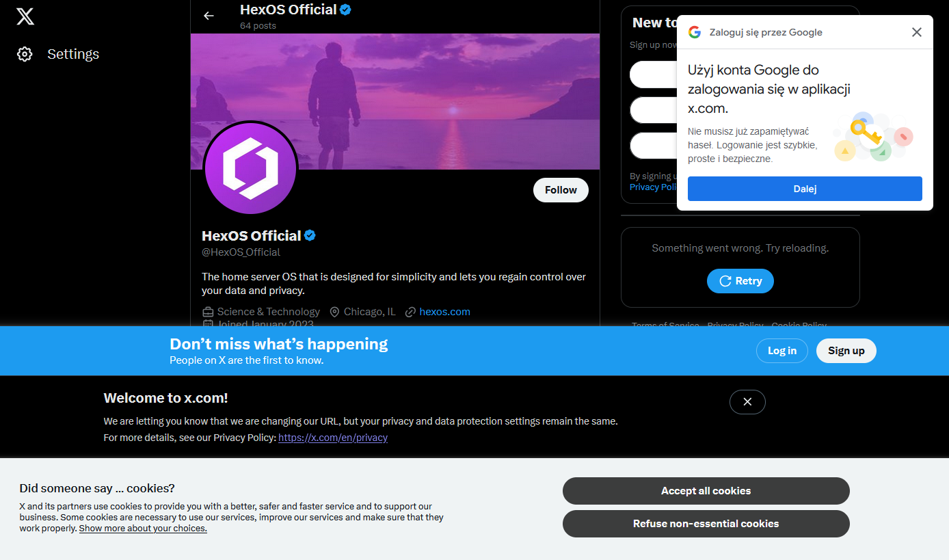
Task: Close the Google sign-in popup
Action: pyautogui.click(x=916, y=32)
